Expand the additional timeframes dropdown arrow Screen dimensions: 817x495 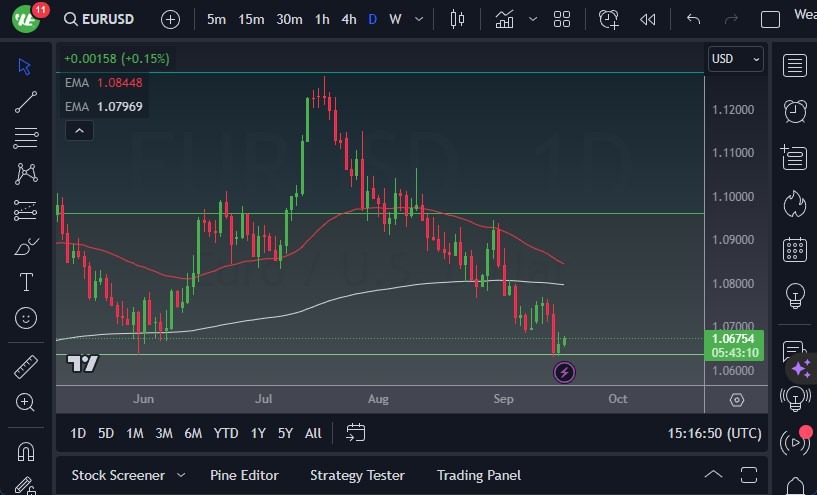click(418, 19)
